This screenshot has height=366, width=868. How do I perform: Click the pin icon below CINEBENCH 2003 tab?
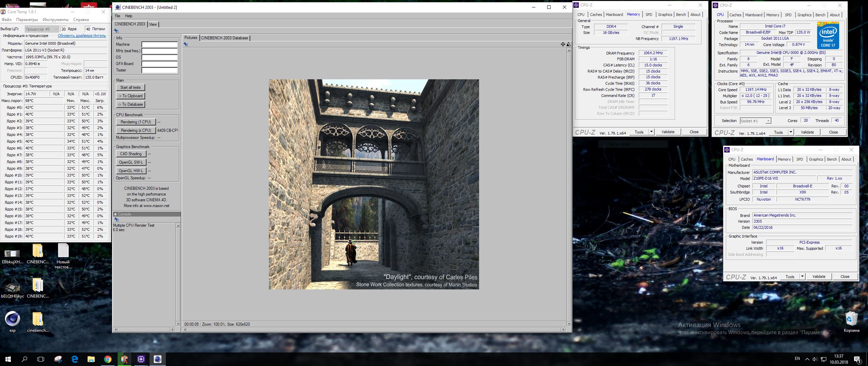pos(116,31)
